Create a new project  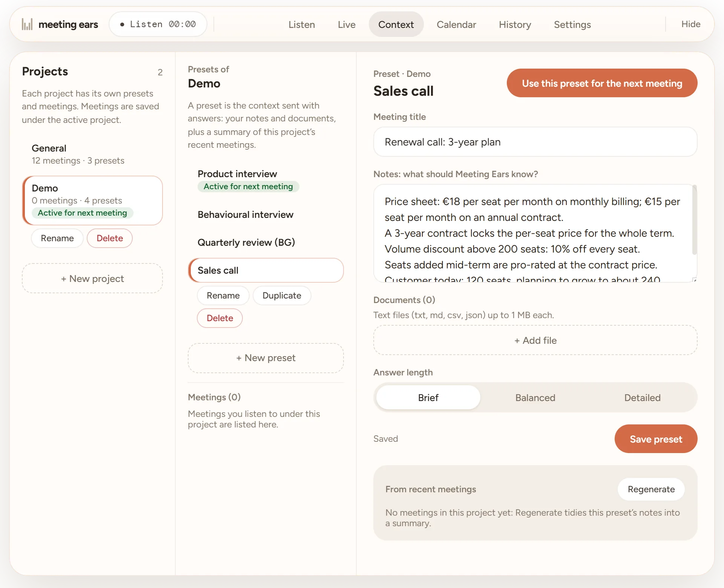pos(92,279)
